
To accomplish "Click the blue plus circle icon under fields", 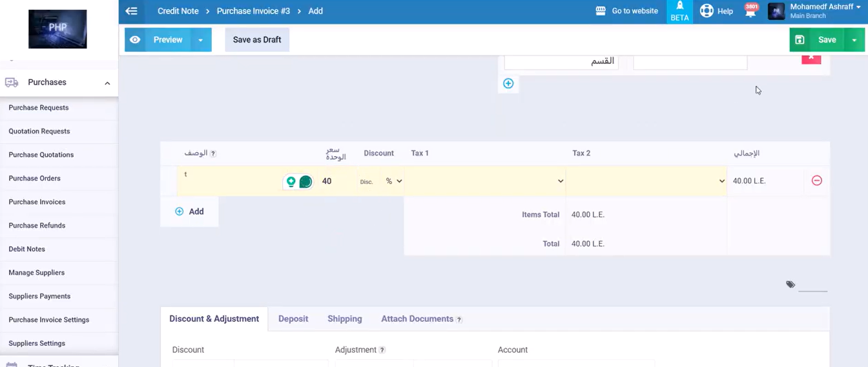I will [x=508, y=83].
